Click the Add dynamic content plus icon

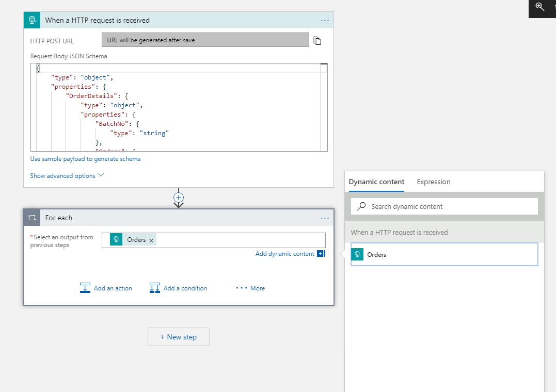click(321, 253)
